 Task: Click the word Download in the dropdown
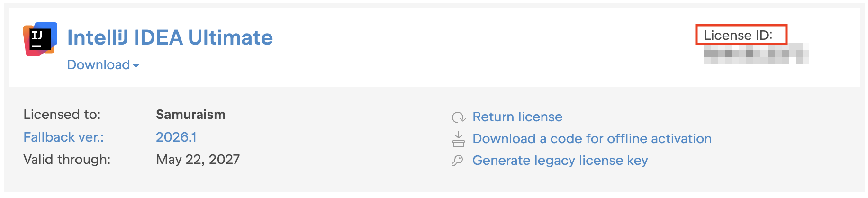point(99,65)
